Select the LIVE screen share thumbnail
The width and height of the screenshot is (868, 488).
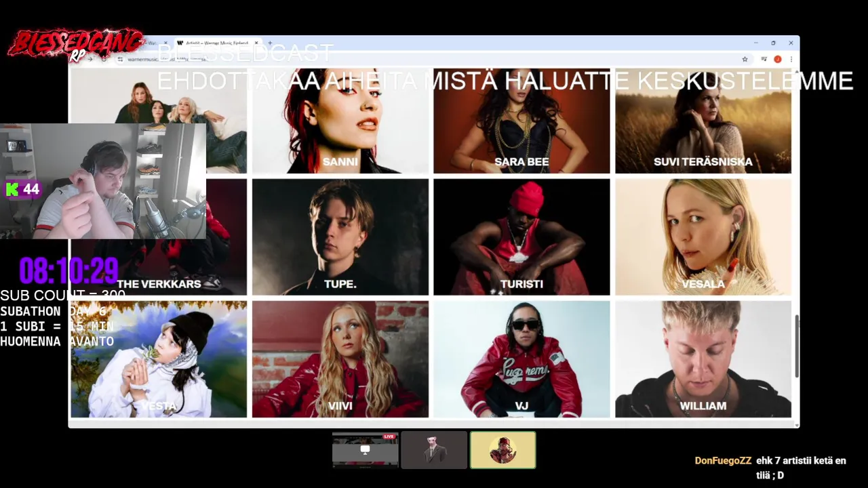pos(365,449)
